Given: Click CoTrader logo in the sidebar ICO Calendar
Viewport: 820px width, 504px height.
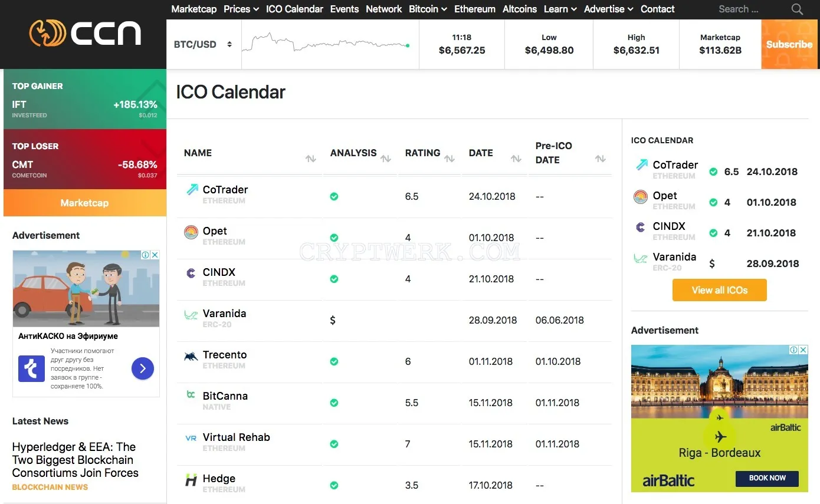Looking at the screenshot, I should (x=641, y=165).
